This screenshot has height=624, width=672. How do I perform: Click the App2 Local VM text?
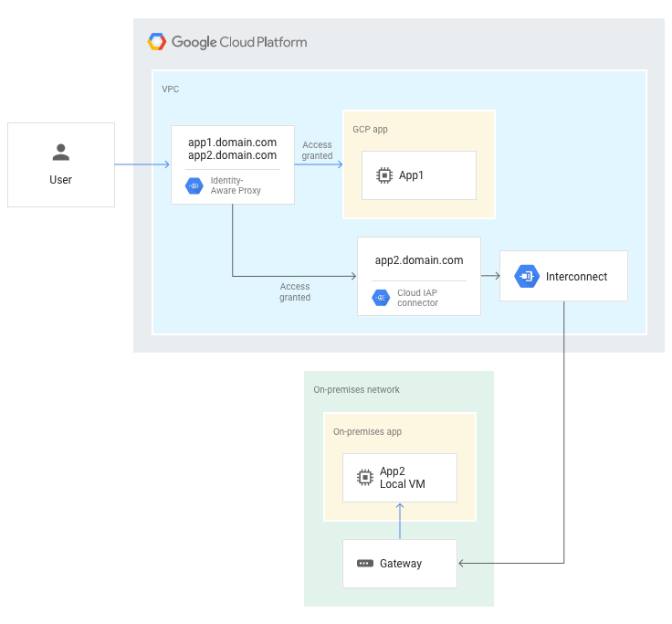coord(402,478)
